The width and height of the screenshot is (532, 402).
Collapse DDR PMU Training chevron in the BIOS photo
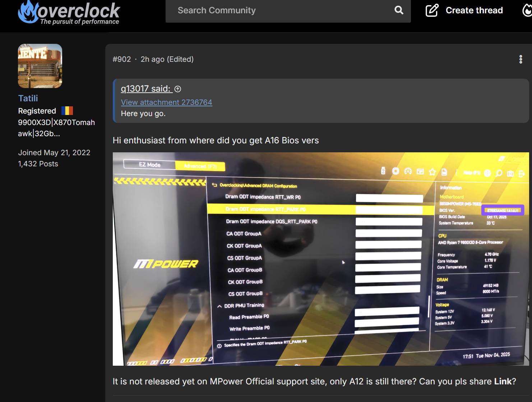pos(219,306)
